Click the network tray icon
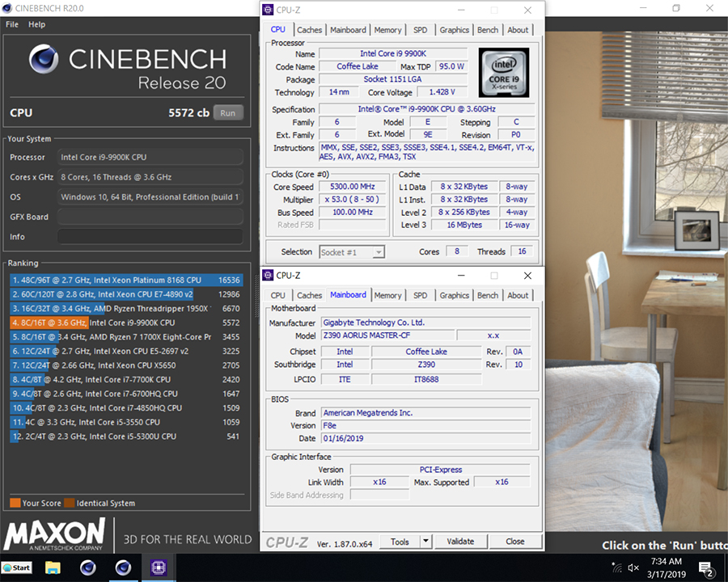728x582 pixels. point(617,568)
